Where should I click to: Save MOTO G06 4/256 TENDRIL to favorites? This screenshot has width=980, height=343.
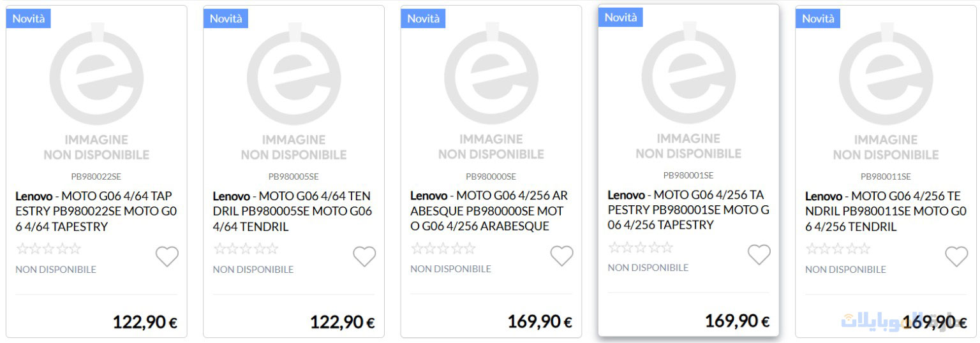(956, 257)
